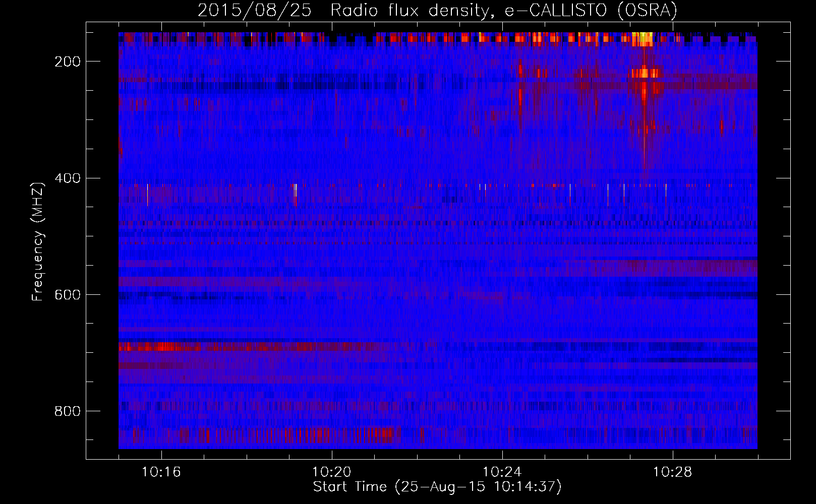
Task: Select the '600' frequency axis label
Action: pos(68,295)
